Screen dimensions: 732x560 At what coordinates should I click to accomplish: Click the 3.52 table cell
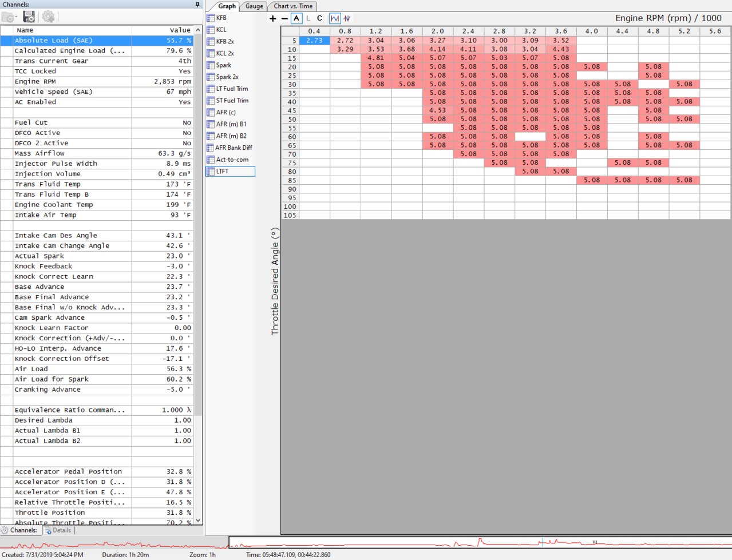tap(561, 41)
